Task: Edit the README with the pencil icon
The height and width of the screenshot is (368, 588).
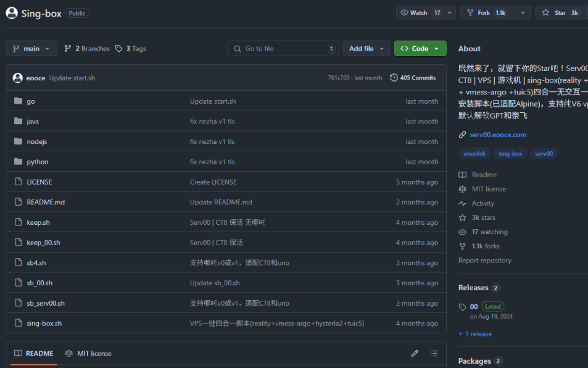Action: pos(415,353)
